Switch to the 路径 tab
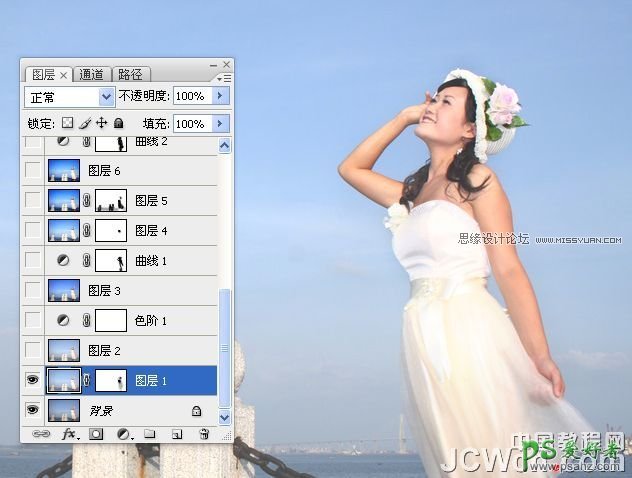 coord(130,74)
